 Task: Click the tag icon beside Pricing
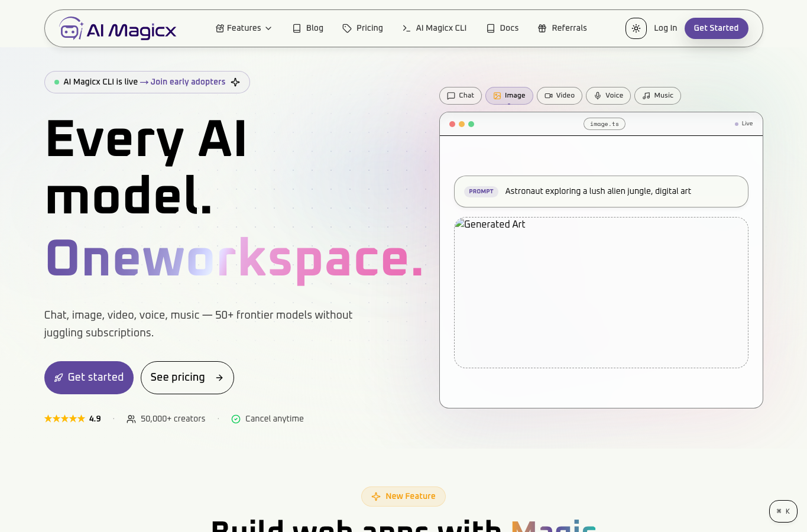coord(347,28)
